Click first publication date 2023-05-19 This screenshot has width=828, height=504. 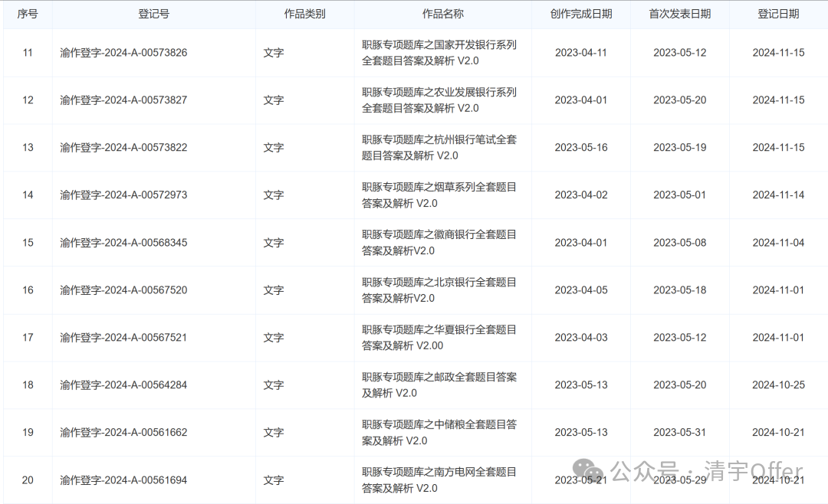pyautogui.click(x=679, y=148)
